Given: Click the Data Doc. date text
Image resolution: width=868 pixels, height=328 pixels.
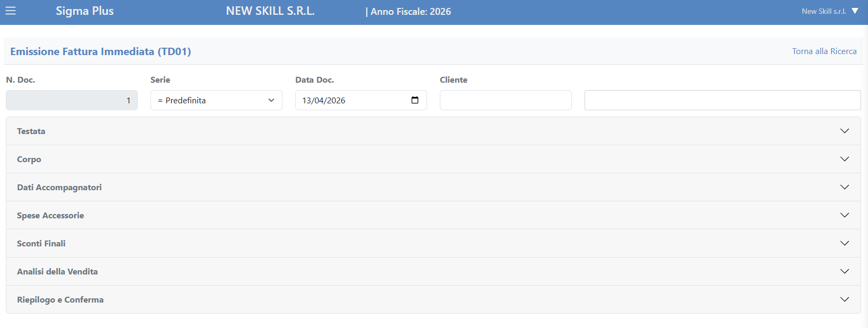Looking at the screenshot, I should tap(324, 100).
